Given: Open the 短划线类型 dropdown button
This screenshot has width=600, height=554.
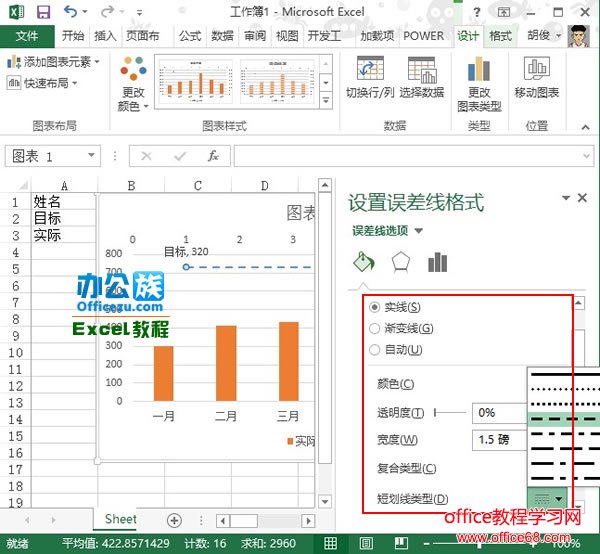Looking at the screenshot, I should [547, 498].
